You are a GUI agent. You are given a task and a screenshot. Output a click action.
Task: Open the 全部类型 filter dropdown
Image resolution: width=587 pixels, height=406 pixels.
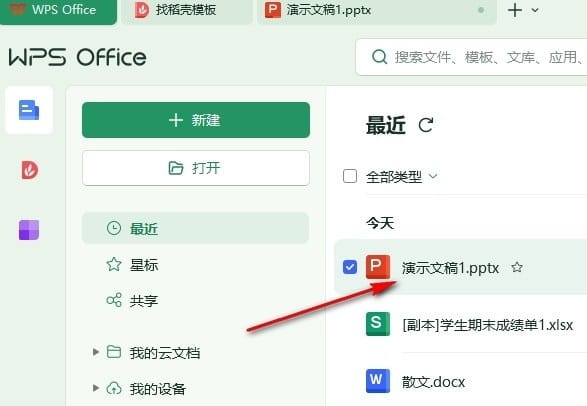tap(433, 176)
